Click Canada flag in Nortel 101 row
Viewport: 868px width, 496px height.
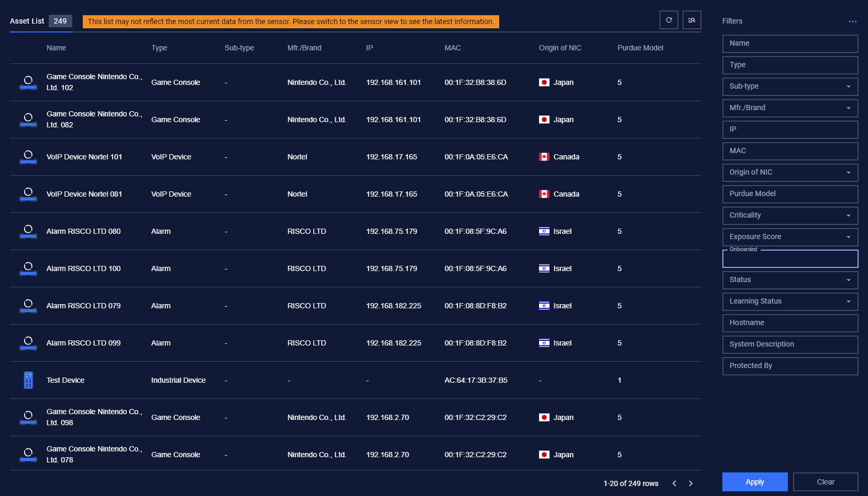click(544, 157)
